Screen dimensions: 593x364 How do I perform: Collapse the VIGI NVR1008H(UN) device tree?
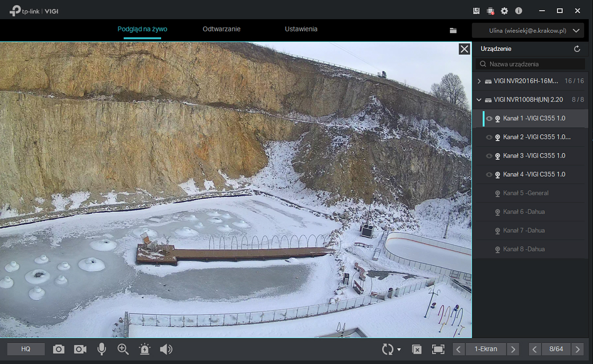pyautogui.click(x=479, y=100)
